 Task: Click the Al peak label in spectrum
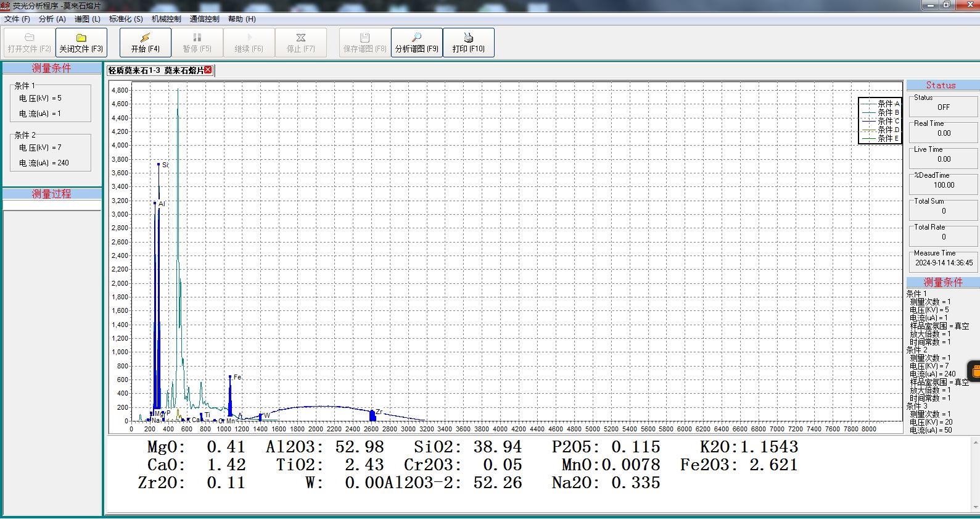162,204
